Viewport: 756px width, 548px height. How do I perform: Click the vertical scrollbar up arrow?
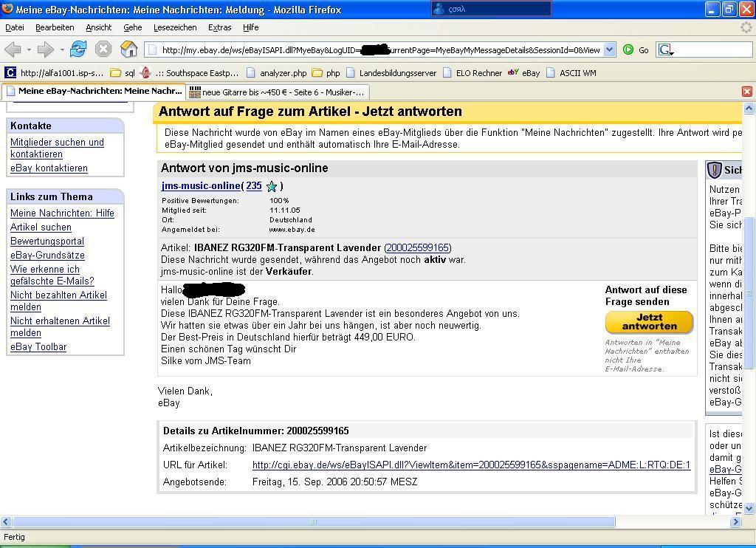[749, 108]
